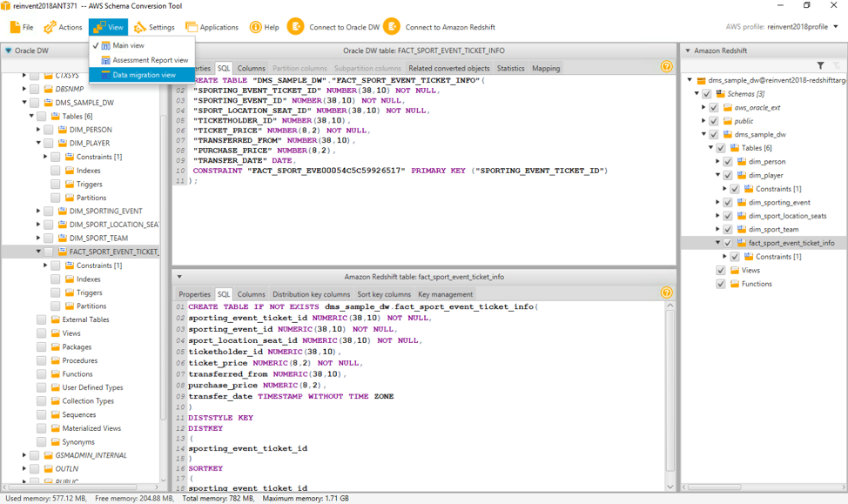Check the DIM_PERSON table checkbox
Image resolution: width=848 pixels, height=504 pixels.
[x=48, y=130]
